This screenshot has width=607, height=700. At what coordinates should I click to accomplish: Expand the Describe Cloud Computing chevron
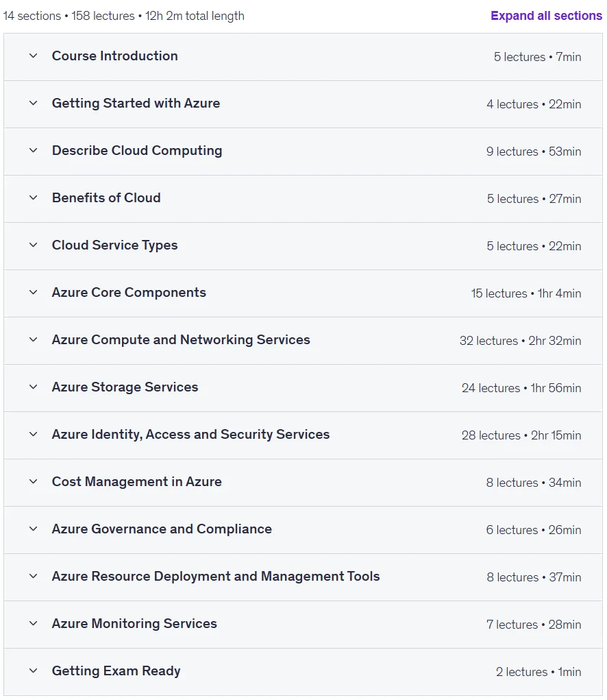tap(33, 150)
